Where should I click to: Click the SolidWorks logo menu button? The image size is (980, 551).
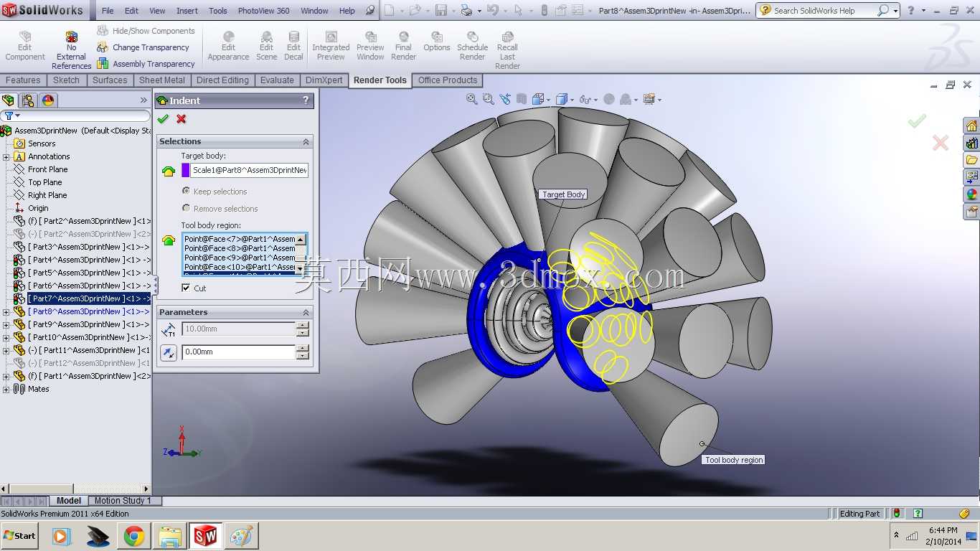43,10
